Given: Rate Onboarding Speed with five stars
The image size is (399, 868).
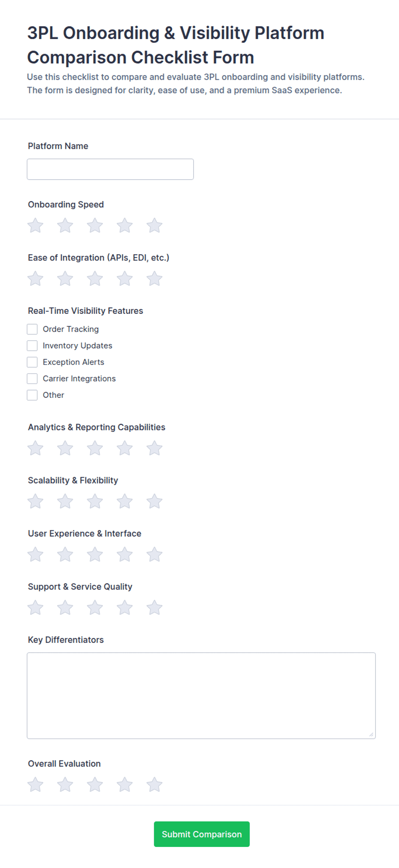Looking at the screenshot, I should click(154, 225).
